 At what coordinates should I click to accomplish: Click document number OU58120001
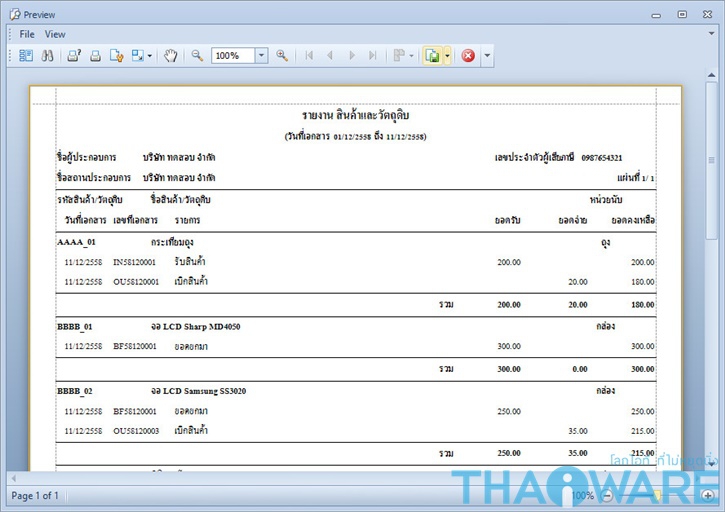(136, 282)
